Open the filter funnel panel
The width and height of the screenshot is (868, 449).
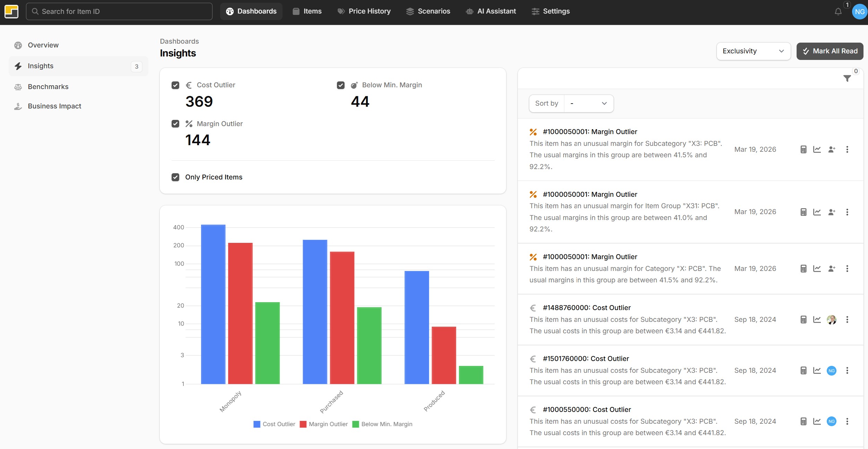coord(847,78)
